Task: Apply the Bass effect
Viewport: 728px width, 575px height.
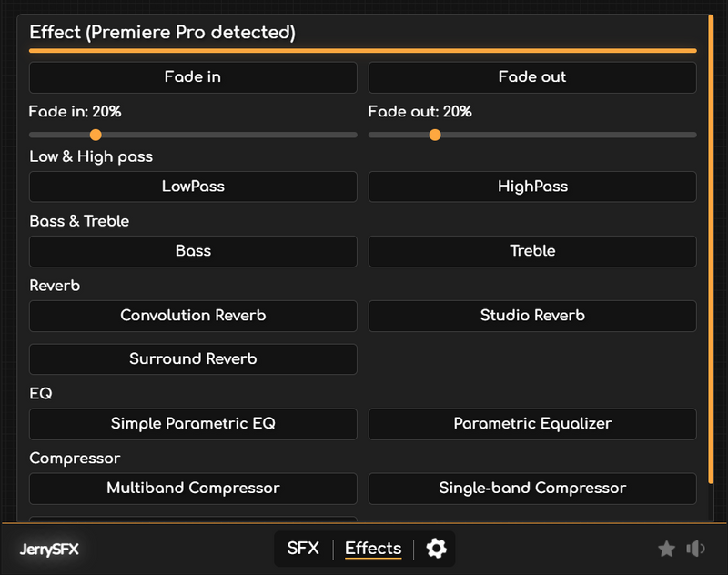Action: [x=193, y=251]
